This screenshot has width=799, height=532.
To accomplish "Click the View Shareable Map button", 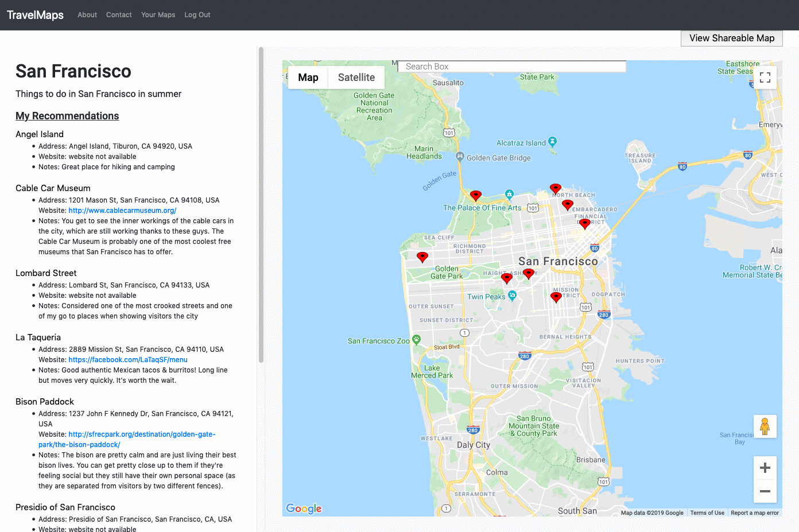I will click(x=732, y=38).
